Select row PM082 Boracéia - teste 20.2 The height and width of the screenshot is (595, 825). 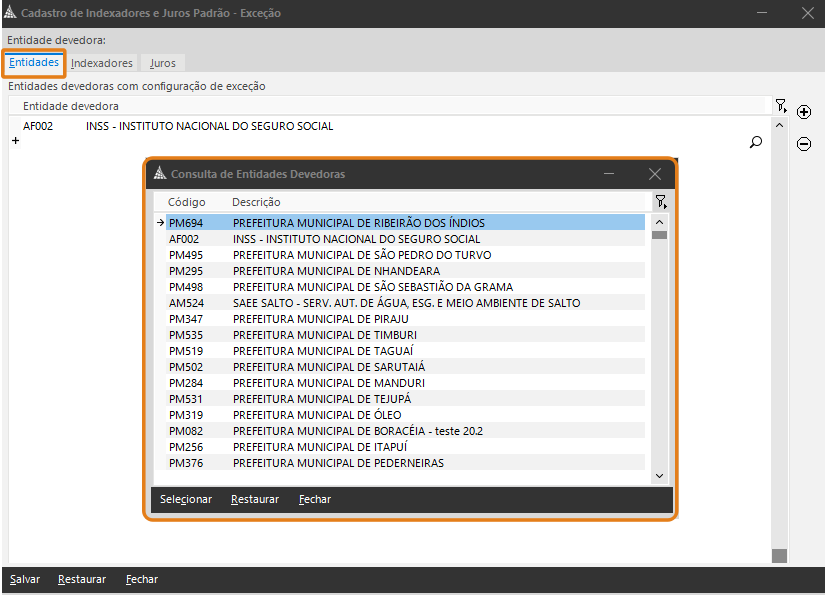pyautogui.click(x=405, y=431)
